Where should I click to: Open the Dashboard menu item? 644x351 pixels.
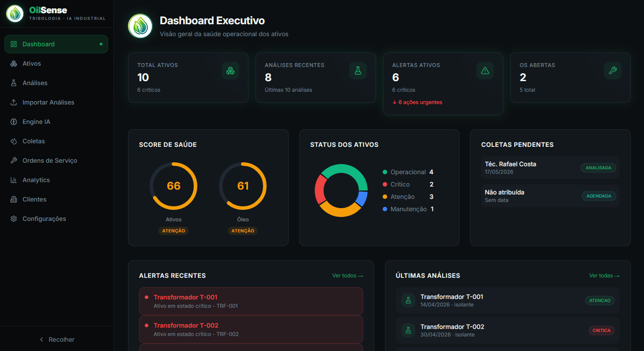(x=56, y=44)
